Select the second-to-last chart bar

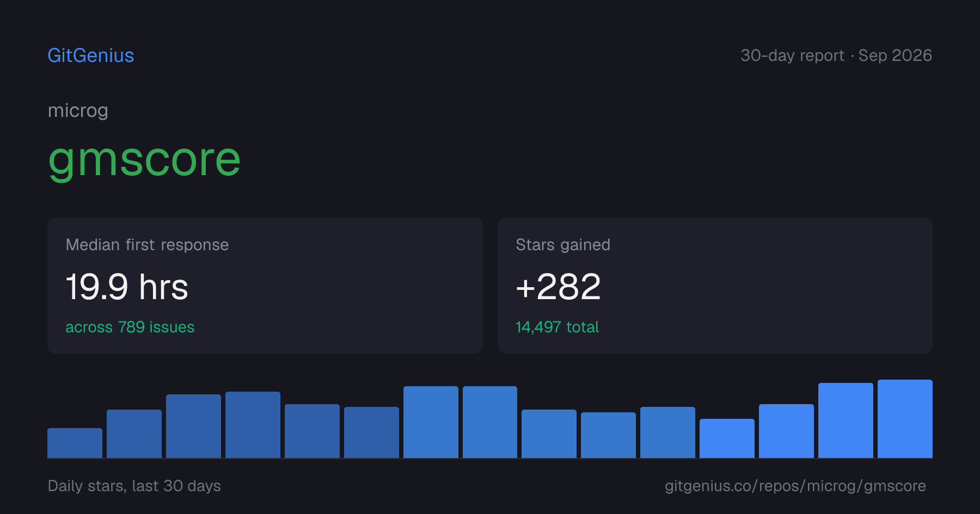846,420
